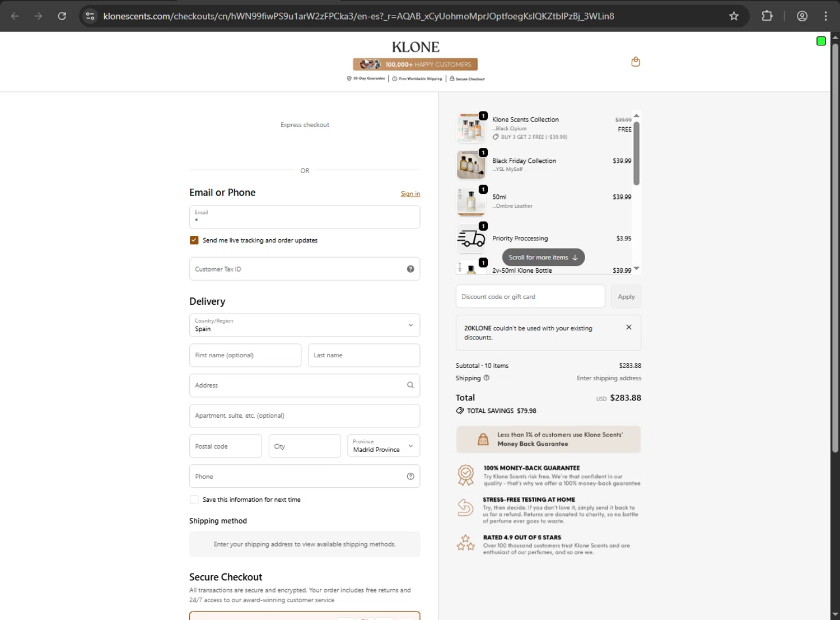Screen dimensions: 840x620
Task: Focus the Last name field
Action: (364, 356)
